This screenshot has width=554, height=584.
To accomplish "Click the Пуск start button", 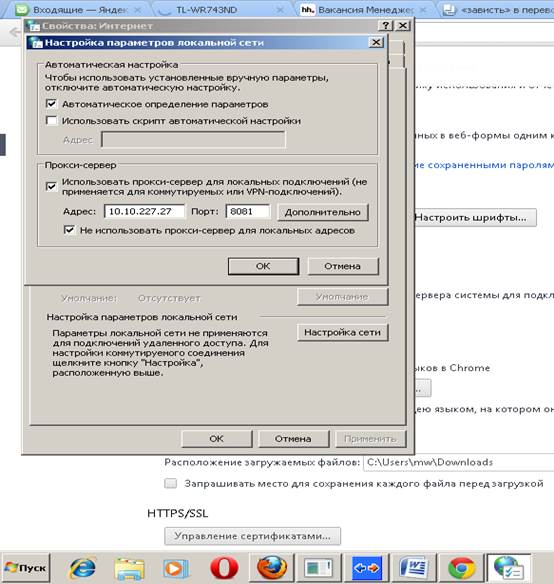I will 26,568.
